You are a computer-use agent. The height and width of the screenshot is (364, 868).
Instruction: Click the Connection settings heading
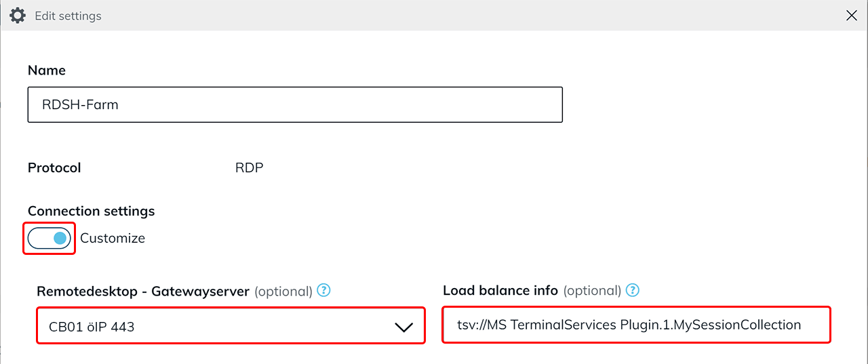(91, 211)
